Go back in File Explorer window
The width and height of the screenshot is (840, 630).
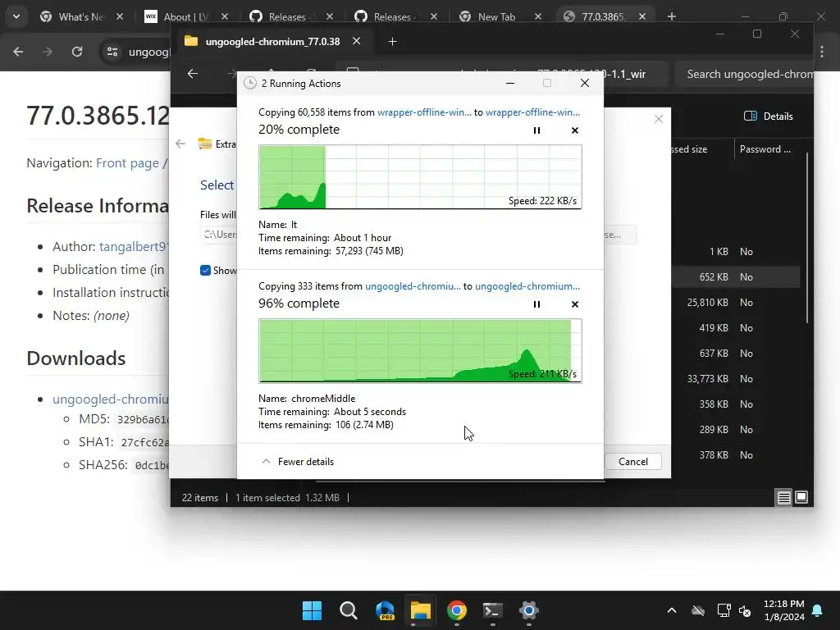coord(193,74)
